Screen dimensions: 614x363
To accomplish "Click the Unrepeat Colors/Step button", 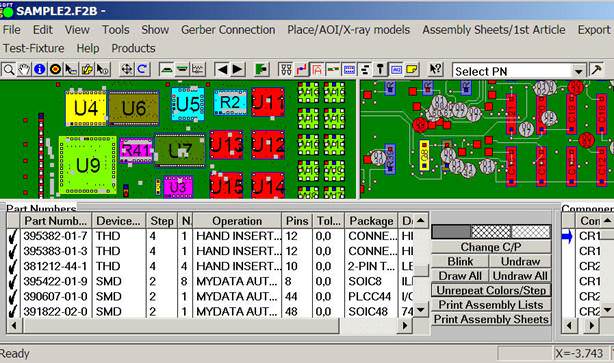I will [491, 291].
